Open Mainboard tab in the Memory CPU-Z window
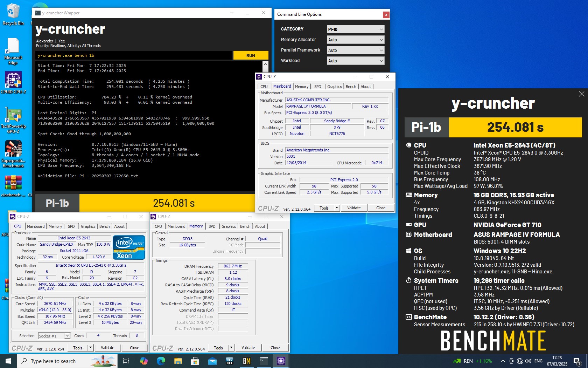This screenshot has height=368, width=588. pyautogui.click(x=176, y=226)
